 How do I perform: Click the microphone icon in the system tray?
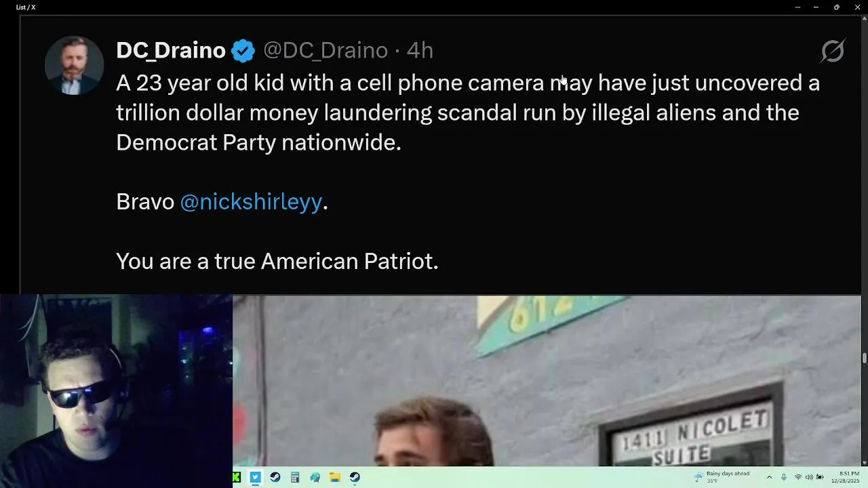(x=783, y=477)
